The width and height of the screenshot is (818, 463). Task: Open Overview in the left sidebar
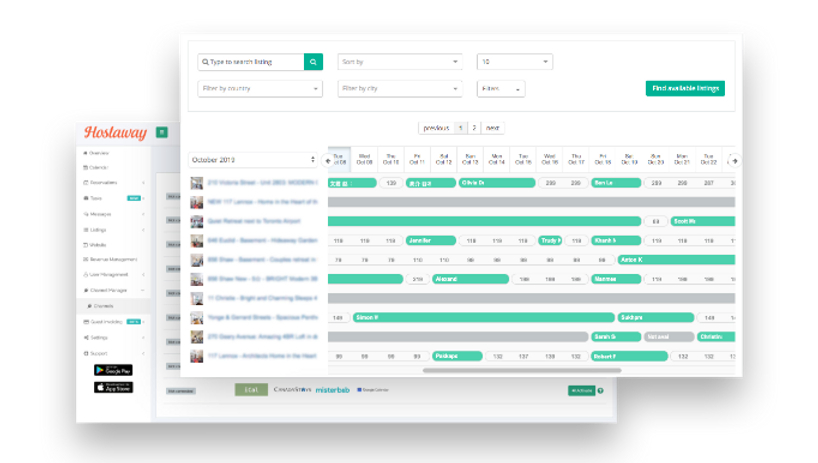tap(99, 153)
